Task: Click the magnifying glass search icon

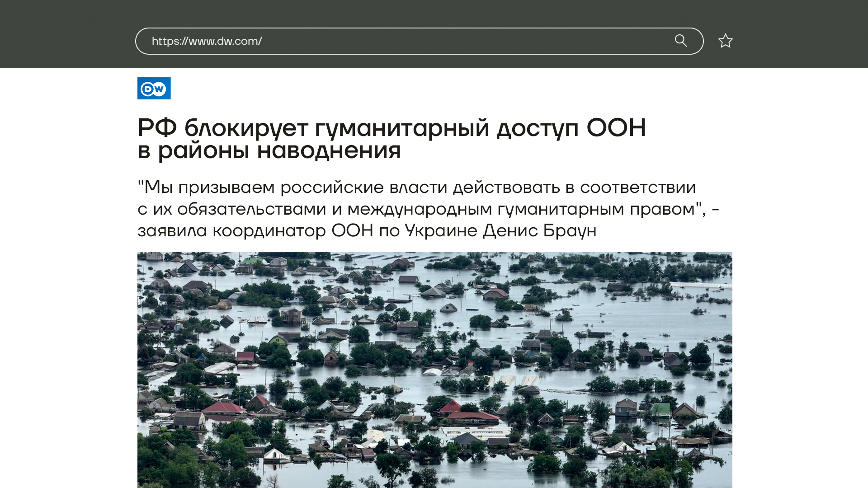Action: [681, 41]
